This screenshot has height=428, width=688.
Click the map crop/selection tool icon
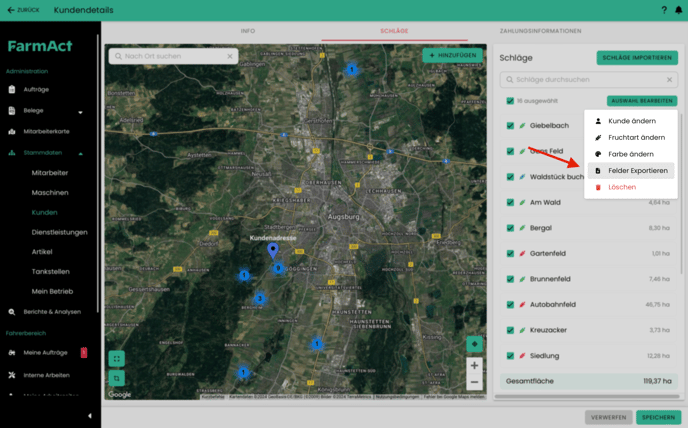click(x=117, y=378)
